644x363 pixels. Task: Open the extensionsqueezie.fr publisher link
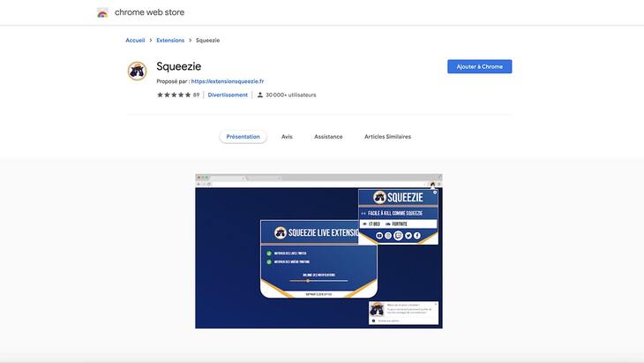[x=228, y=81]
